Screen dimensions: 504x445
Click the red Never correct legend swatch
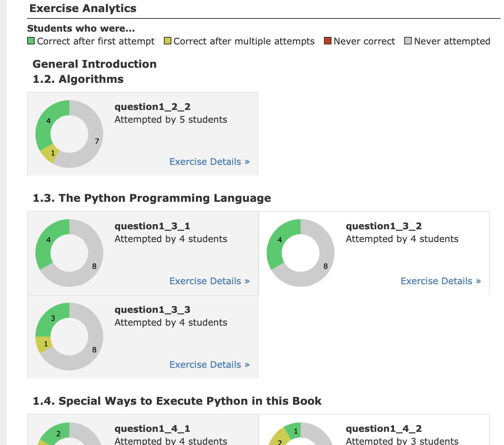coord(328,41)
